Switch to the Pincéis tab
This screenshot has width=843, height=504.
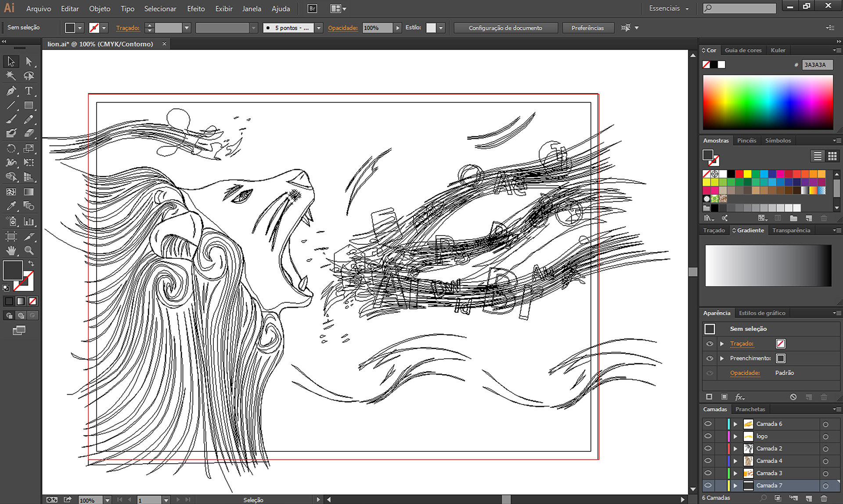[x=746, y=140]
